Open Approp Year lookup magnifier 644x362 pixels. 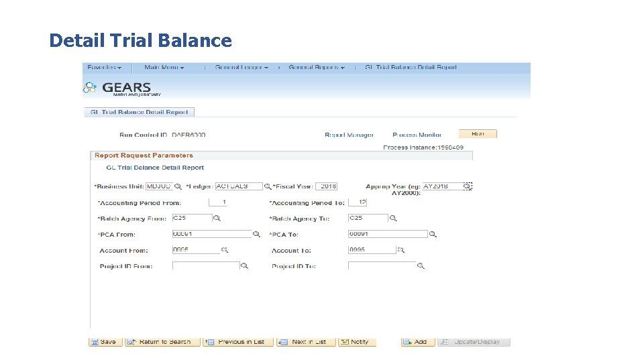coord(467,186)
